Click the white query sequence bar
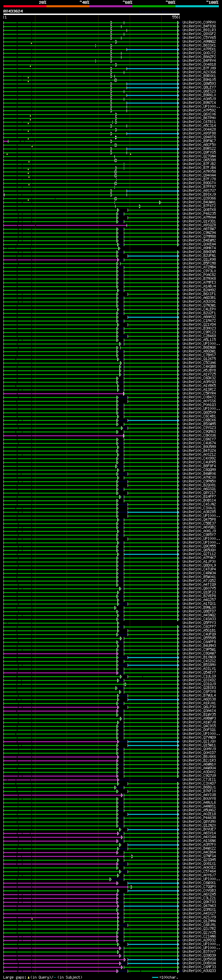This screenshot has height=980, width=222. click(x=92, y=15)
